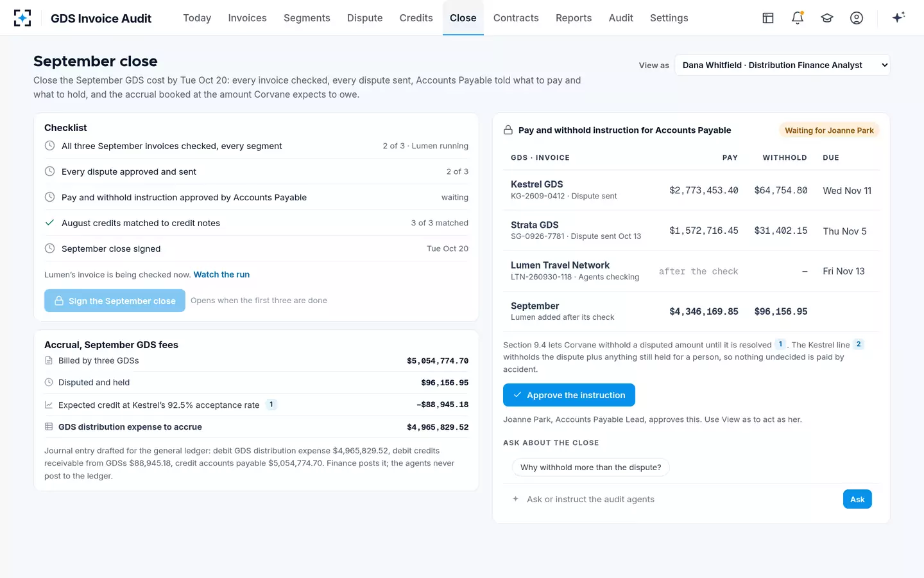Open the notifications bell

pos(798,18)
